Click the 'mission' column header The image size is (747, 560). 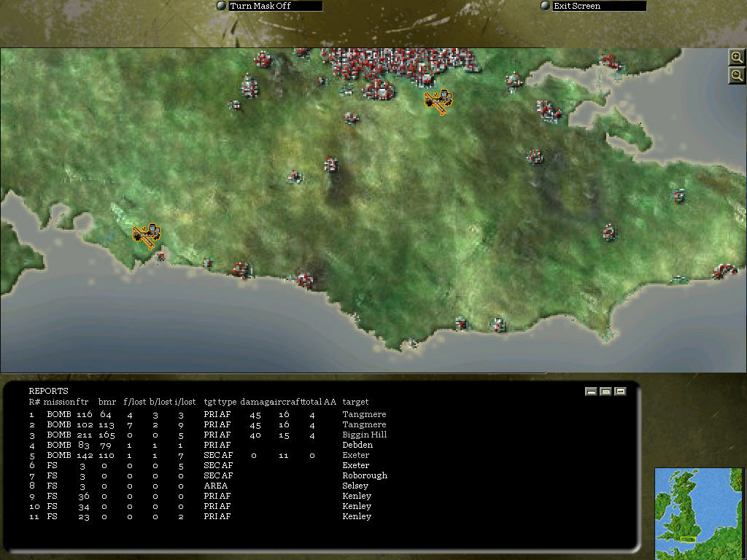(x=60, y=402)
